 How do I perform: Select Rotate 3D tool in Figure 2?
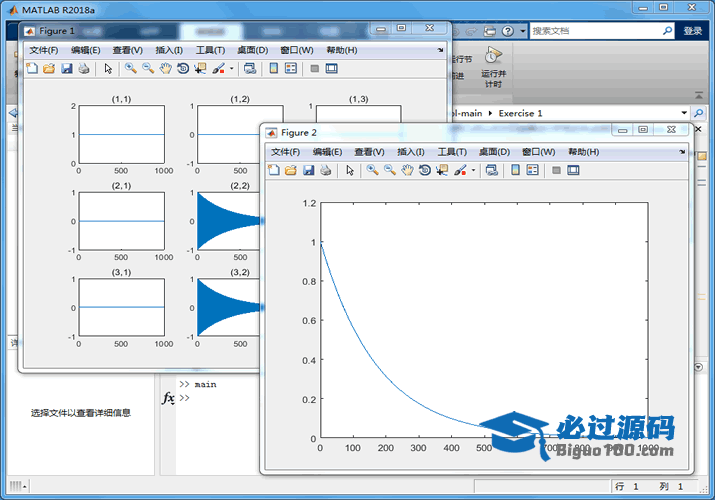point(425,170)
